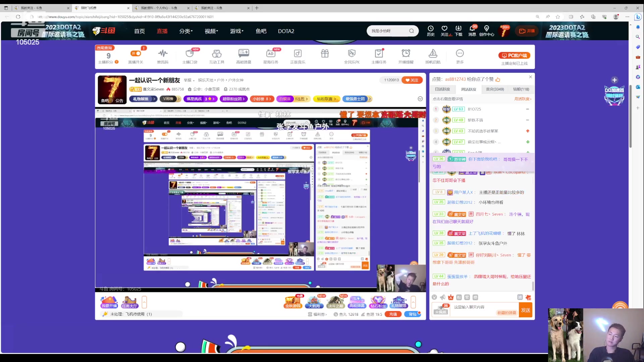Viewport: 644px width, 362px height.
Task: Open 扬帆启航 sailboat icon
Action: (x=433, y=56)
